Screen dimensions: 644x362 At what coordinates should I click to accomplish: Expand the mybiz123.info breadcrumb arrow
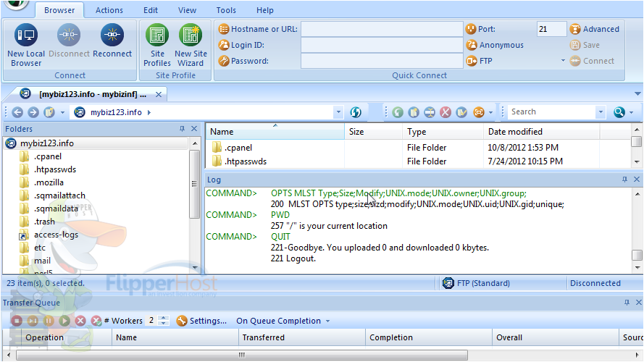click(x=149, y=112)
